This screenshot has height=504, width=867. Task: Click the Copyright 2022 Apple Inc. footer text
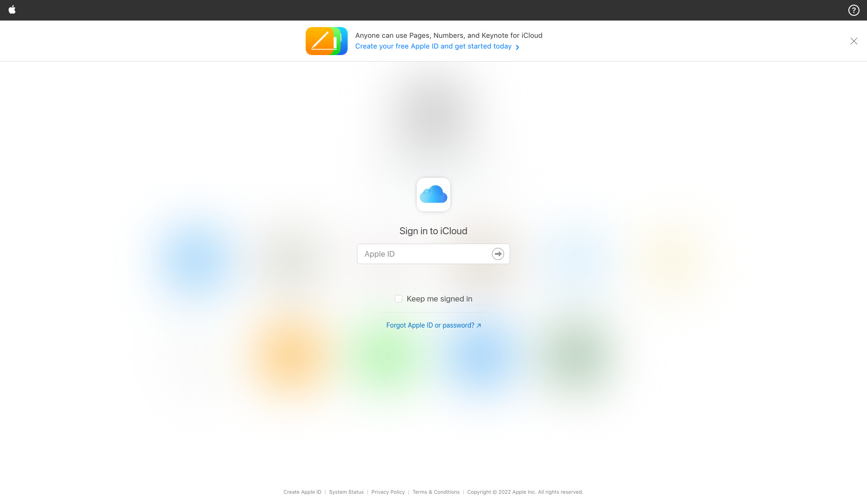click(x=525, y=492)
